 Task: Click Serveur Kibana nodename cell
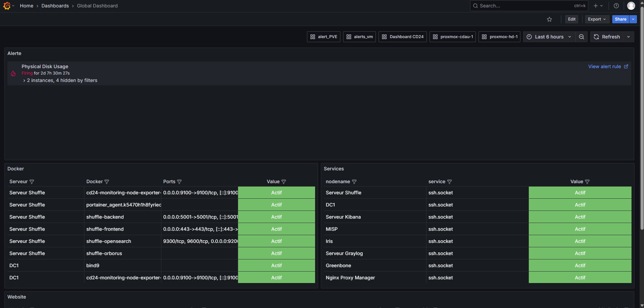[x=375, y=217]
